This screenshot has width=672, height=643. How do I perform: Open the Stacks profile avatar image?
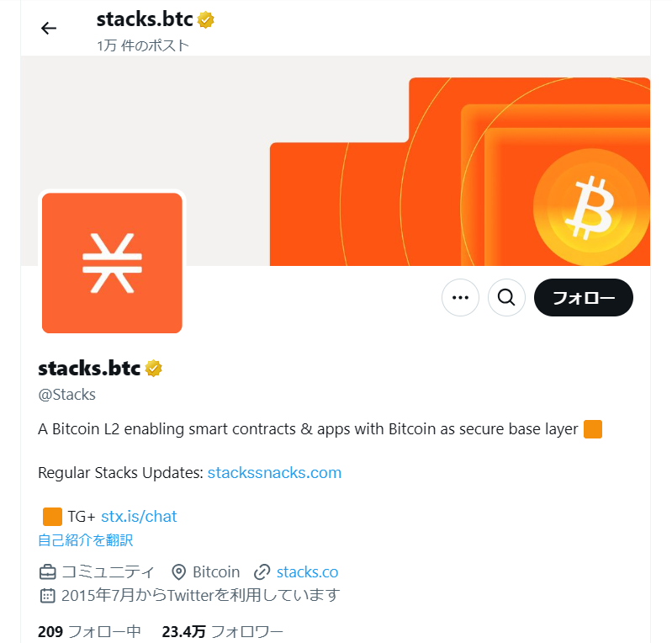112,263
